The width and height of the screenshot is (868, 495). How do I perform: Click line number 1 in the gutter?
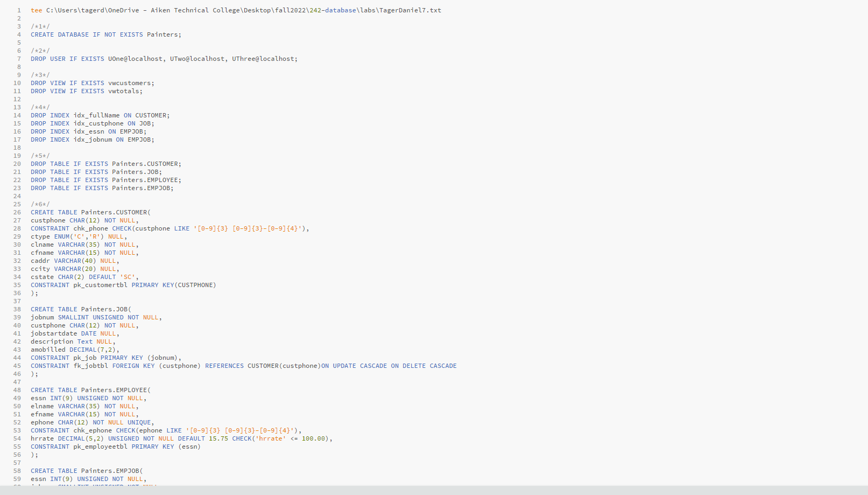click(19, 10)
